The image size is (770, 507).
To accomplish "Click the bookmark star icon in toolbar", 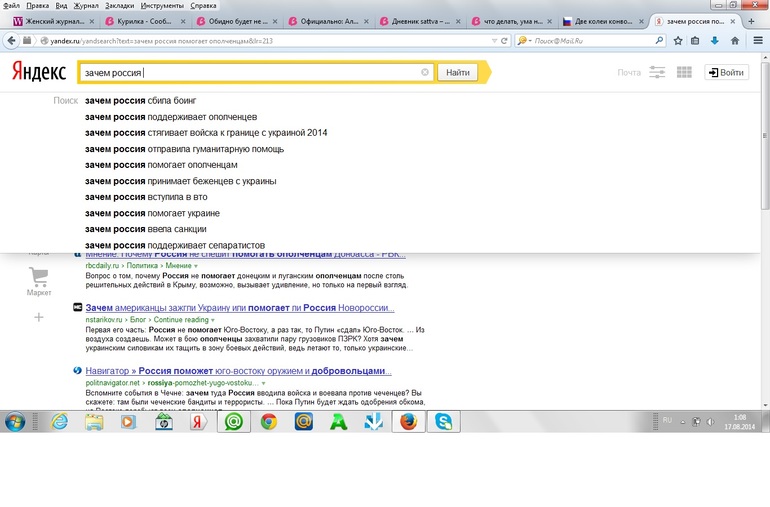I will pyautogui.click(x=677, y=40).
